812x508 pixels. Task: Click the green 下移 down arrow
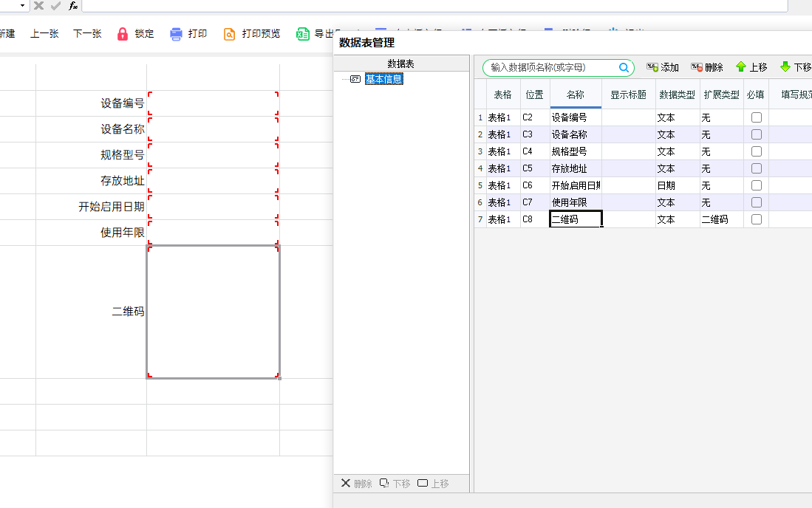pos(785,66)
